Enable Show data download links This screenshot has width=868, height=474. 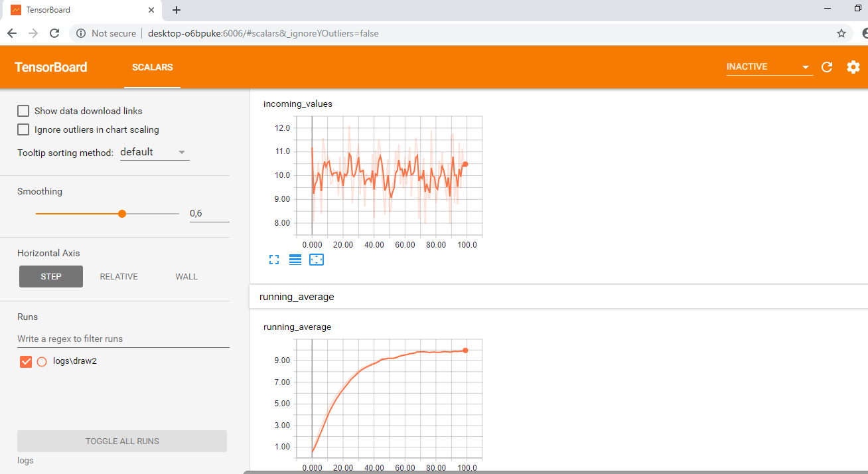[x=23, y=111]
